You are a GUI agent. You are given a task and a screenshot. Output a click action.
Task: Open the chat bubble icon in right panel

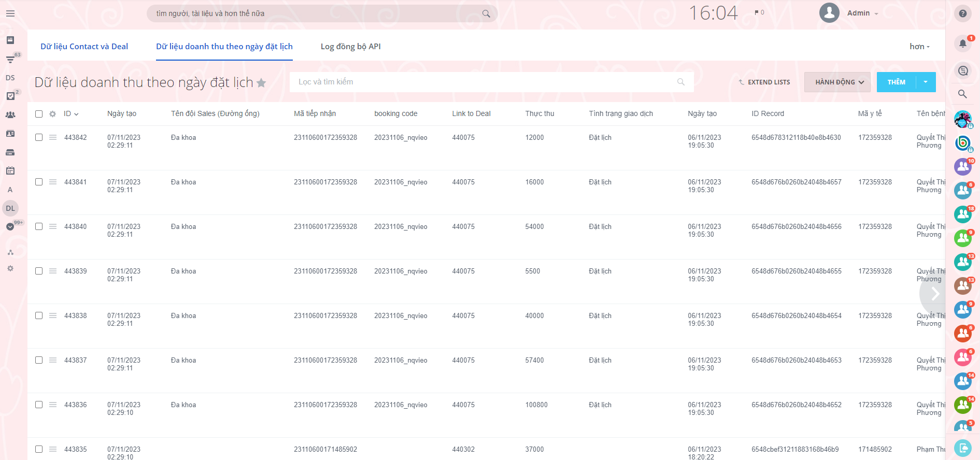pos(962,70)
